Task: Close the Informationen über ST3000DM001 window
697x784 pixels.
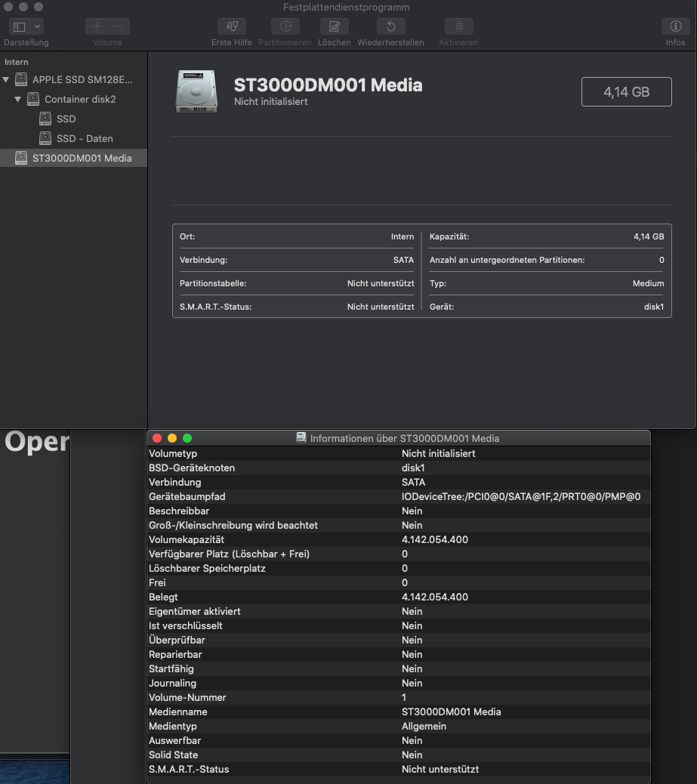Action: 157,438
